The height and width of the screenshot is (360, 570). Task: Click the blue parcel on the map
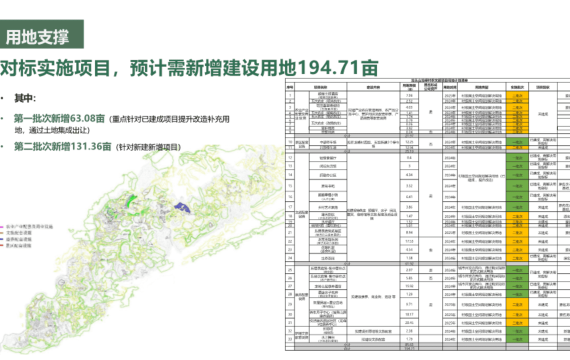(x=182, y=208)
